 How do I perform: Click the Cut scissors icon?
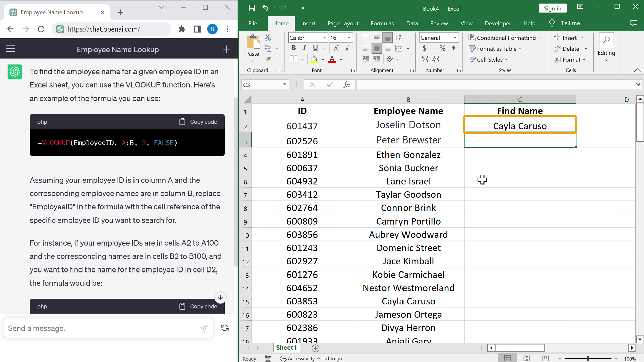point(268,37)
